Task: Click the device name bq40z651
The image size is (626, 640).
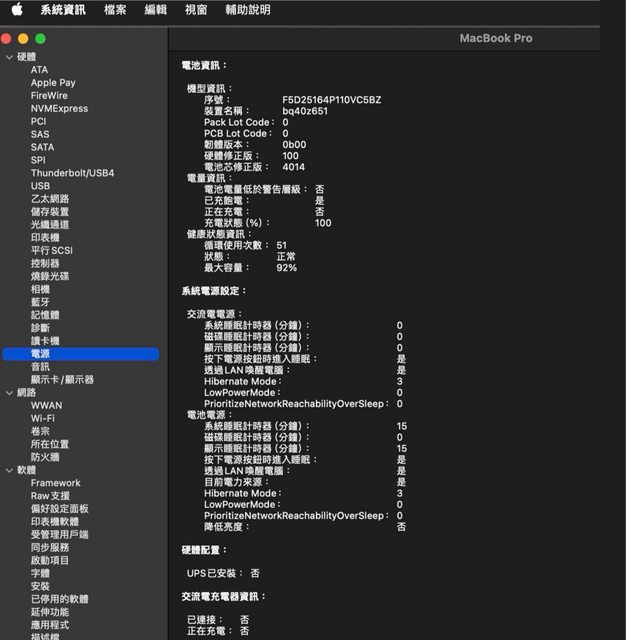Action: tap(305, 111)
